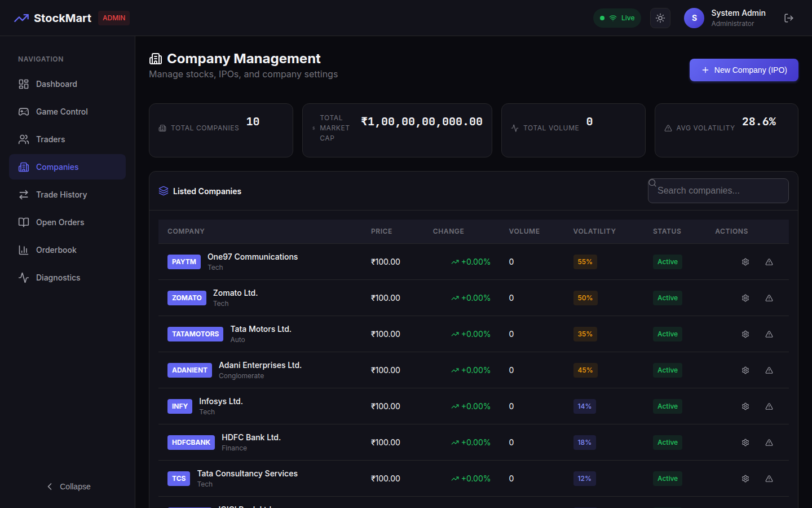The height and width of the screenshot is (508, 812).
Task: Click the New Company (IPO) button
Action: (744, 70)
